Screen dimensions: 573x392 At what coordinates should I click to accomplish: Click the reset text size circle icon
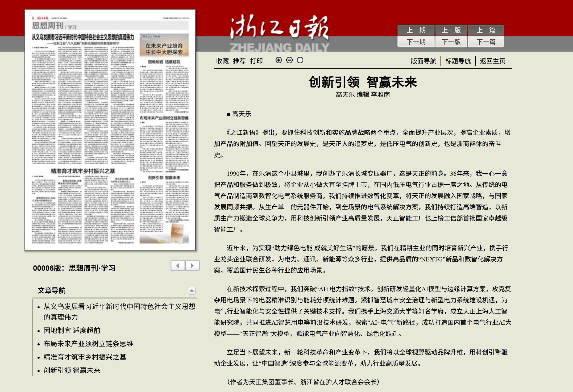pyautogui.click(x=300, y=60)
